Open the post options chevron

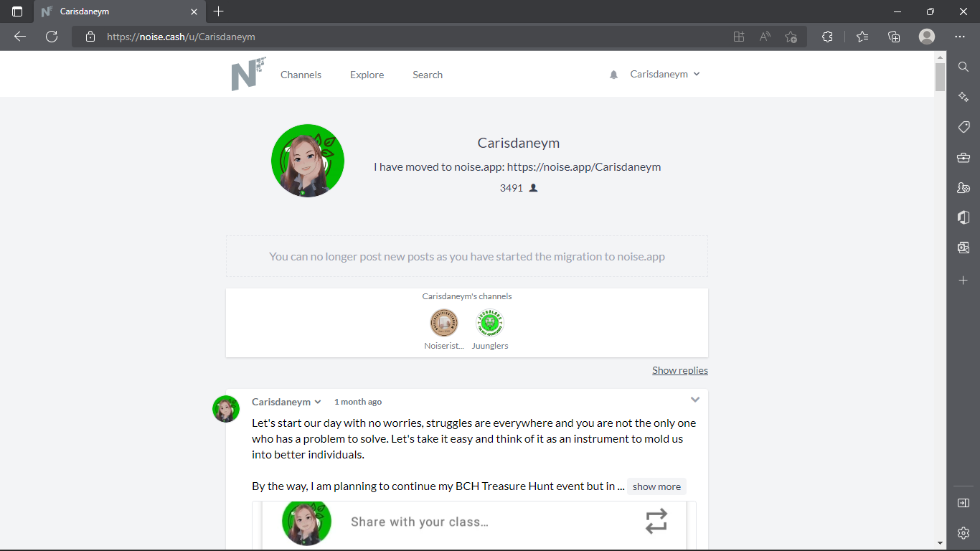pyautogui.click(x=695, y=400)
